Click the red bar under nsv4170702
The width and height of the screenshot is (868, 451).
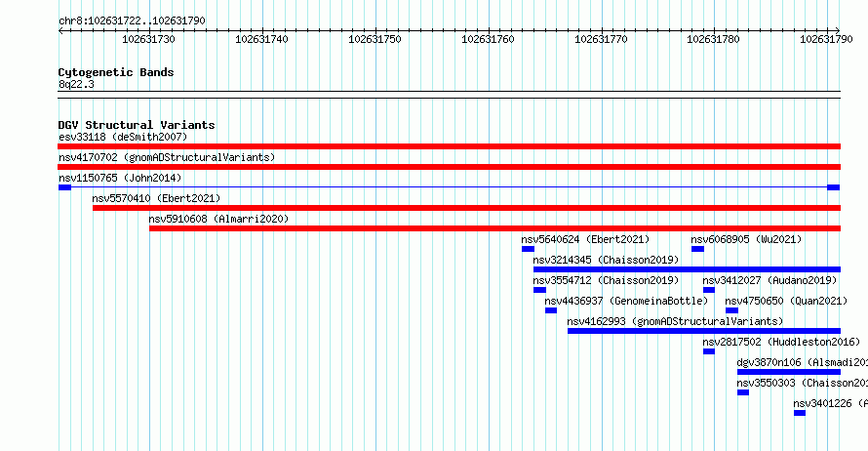pyautogui.click(x=449, y=167)
